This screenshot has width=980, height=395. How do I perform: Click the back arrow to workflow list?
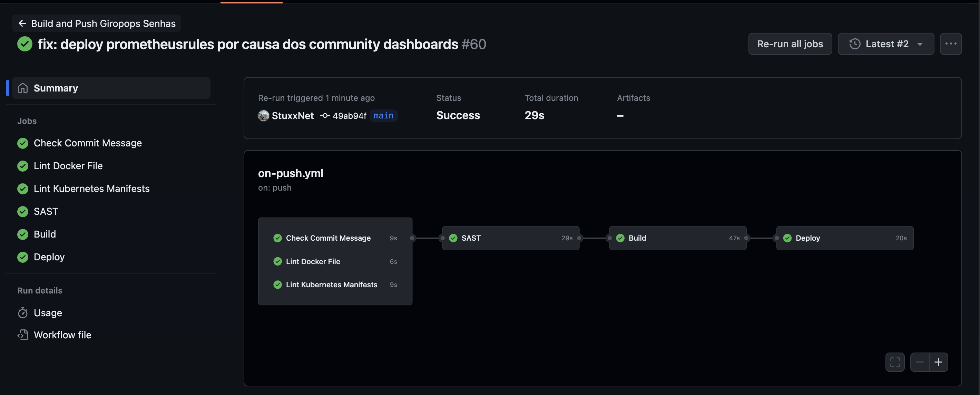click(22, 23)
